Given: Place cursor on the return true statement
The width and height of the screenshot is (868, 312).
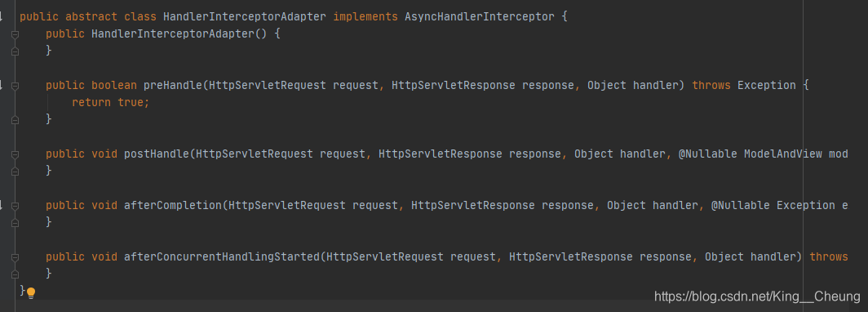Looking at the screenshot, I should (x=111, y=103).
